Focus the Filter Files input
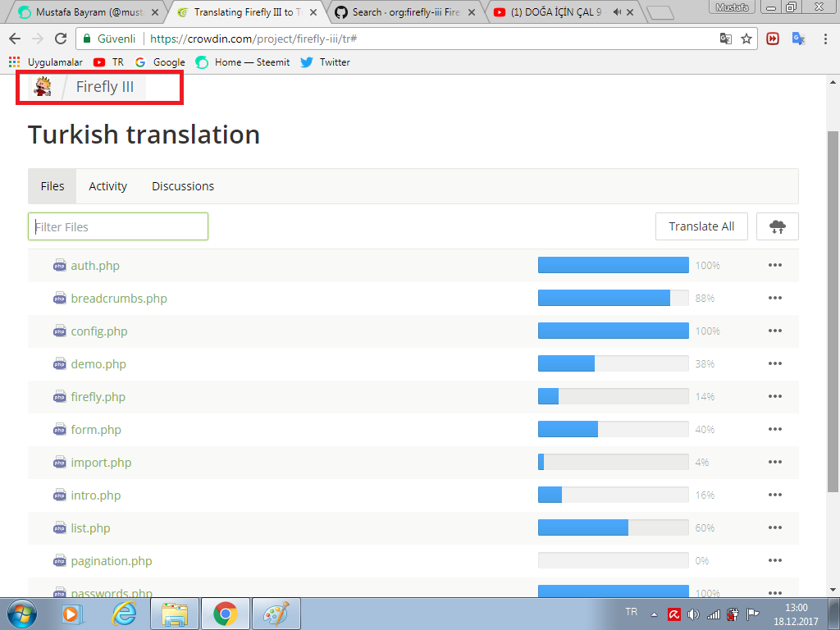This screenshot has width=840, height=630. pos(118,226)
